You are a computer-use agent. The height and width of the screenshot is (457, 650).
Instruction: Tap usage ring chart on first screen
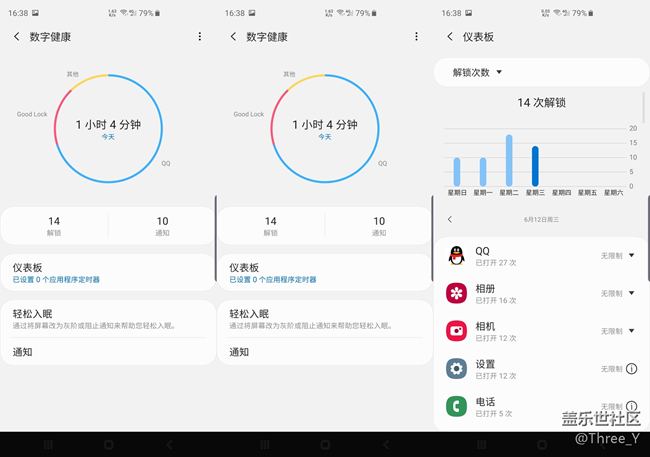(108, 129)
